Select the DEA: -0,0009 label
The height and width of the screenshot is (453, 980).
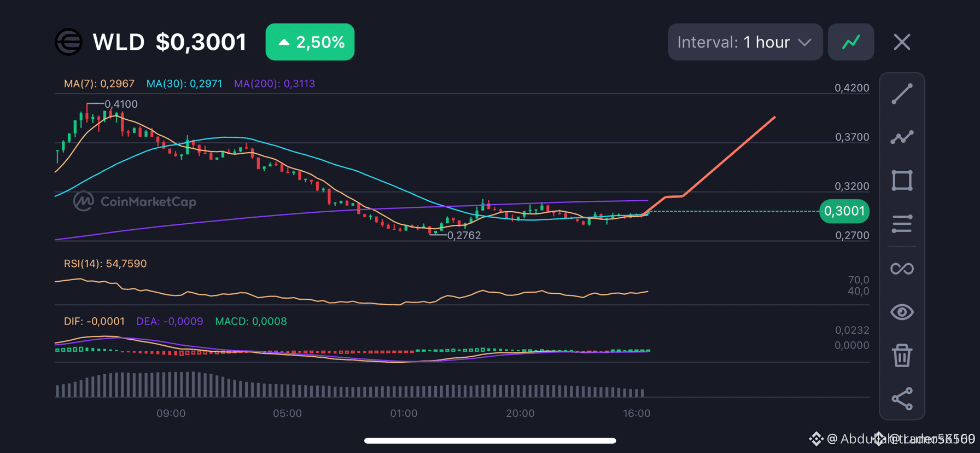[170, 321]
